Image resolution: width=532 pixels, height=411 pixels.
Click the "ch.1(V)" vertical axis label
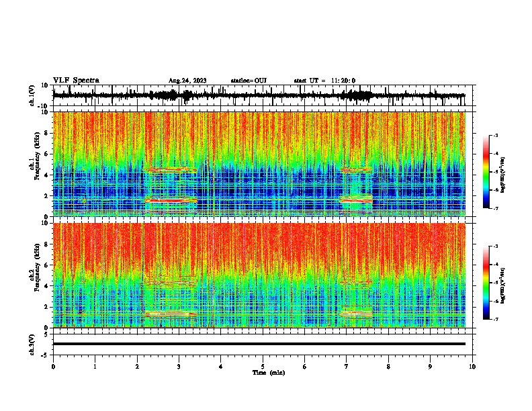tap(32, 95)
